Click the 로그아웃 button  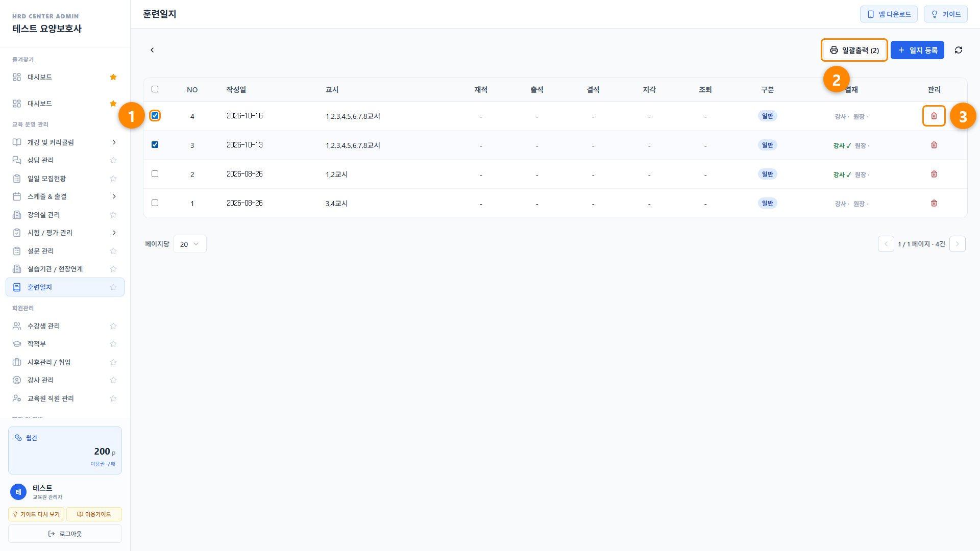(65, 534)
